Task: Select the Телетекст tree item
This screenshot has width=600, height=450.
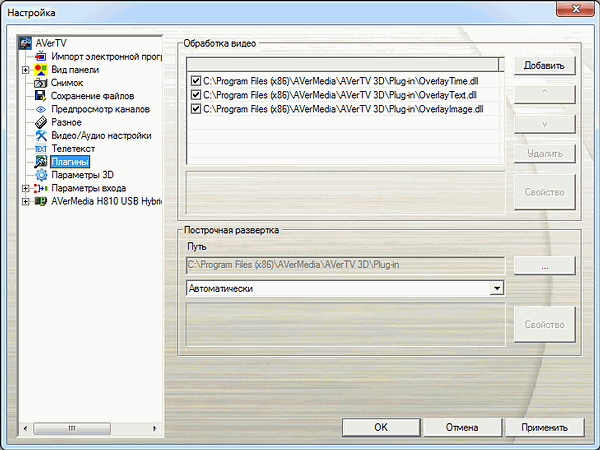Action: (x=73, y=149)
